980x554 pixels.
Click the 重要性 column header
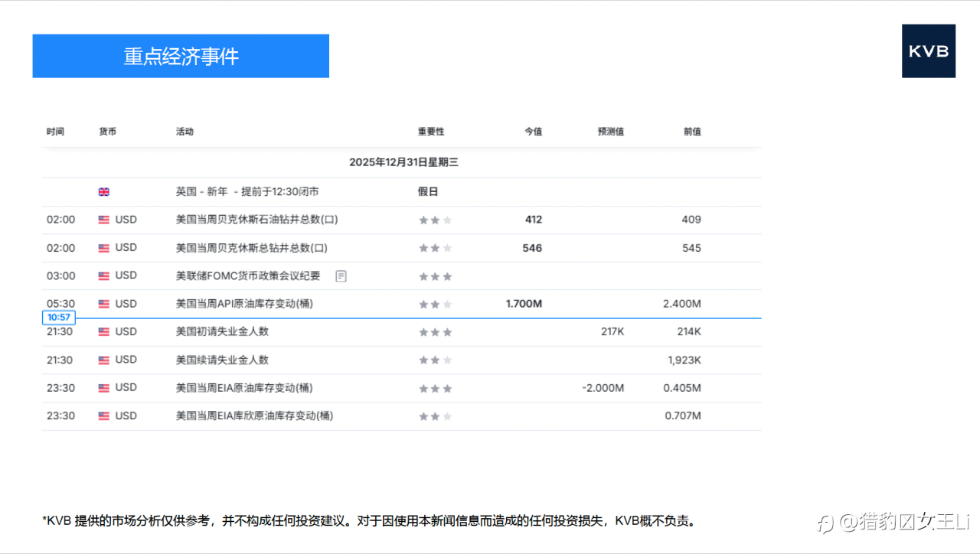tap(430, 132)
